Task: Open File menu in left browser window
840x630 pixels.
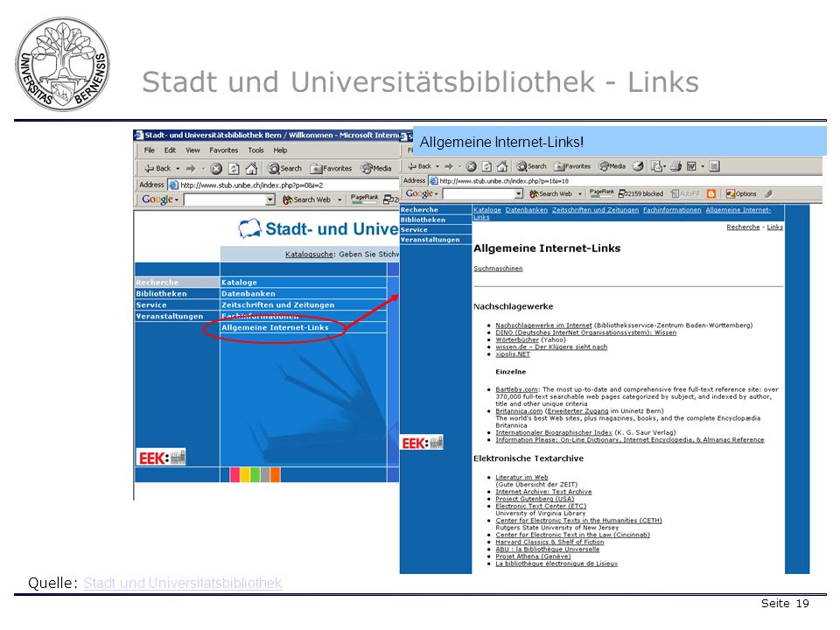Action: [150, 150]
